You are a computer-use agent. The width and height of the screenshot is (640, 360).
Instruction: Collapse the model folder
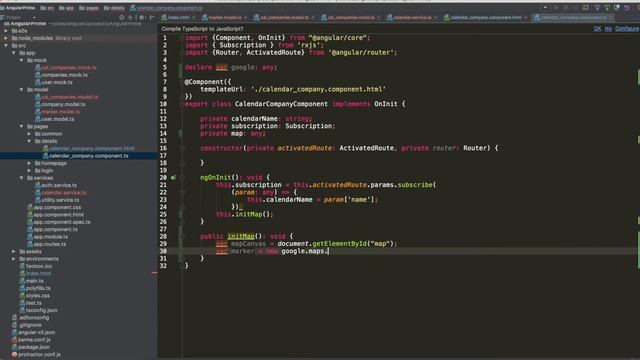pyautogui.click(x=22, y=89)
